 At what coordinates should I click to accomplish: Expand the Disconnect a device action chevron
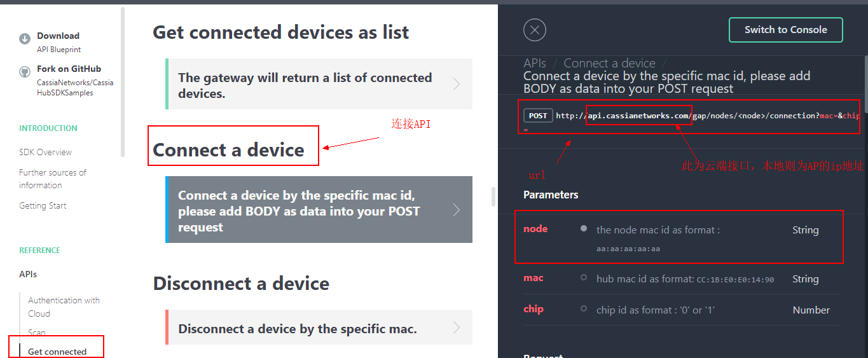coord(456,327)
